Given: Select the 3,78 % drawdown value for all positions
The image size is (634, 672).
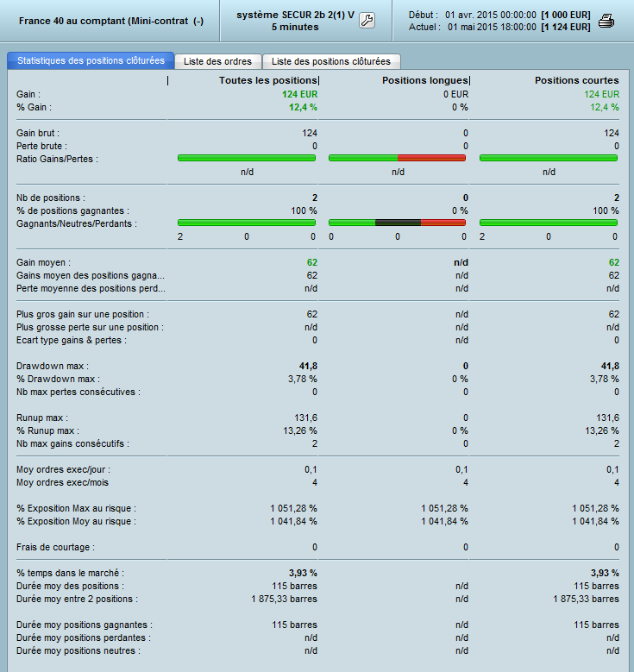Looking at the screenshot, I should (x=303, y=379).
